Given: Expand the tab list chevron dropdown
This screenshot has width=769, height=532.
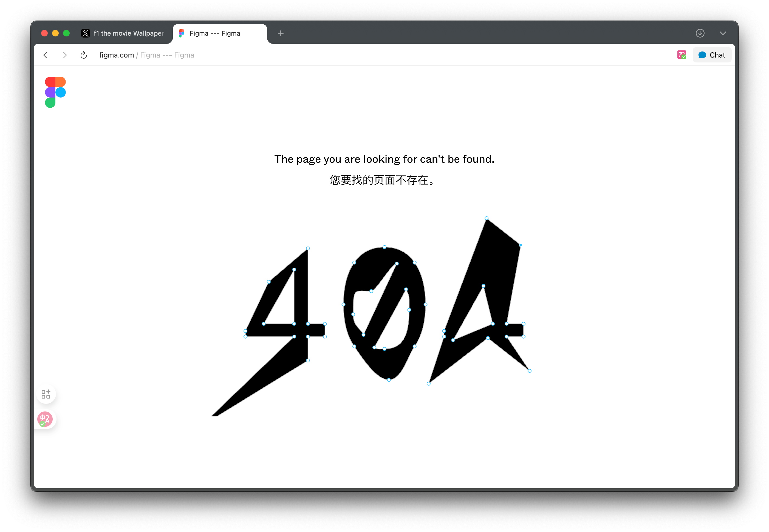Looking at the screenshot, I should pyautogui.click(x=723, y=33).
